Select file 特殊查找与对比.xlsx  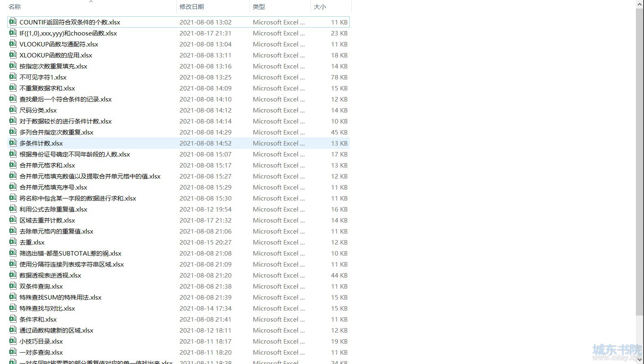pos(47,308)
